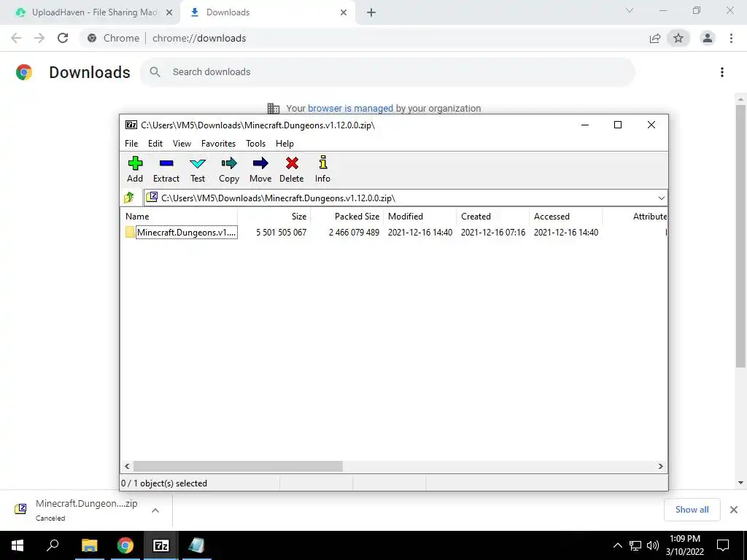Viewport: 747px width, 560px height.
Task: Open the Tools menu in 7-Zip
Action: (x=255, y=144)
